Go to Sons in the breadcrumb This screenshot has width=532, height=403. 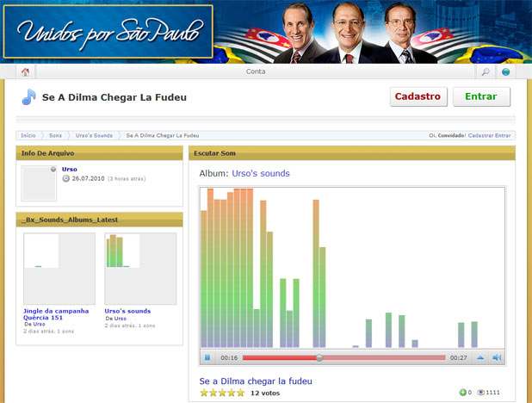(55, 135)
